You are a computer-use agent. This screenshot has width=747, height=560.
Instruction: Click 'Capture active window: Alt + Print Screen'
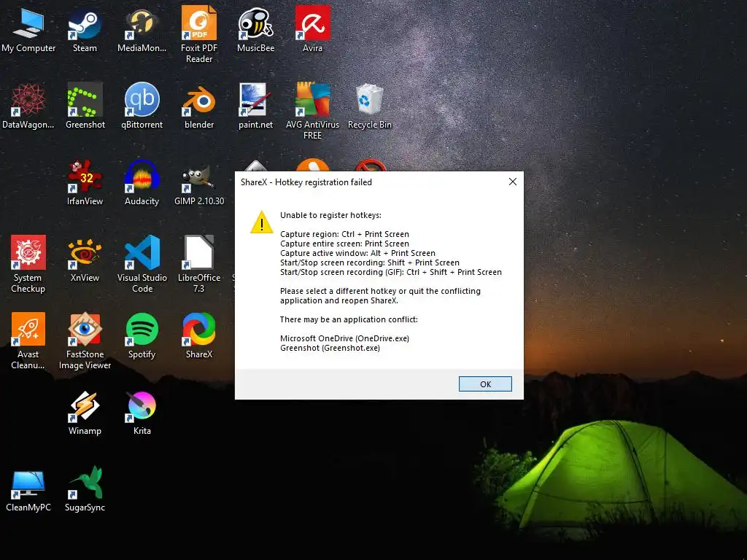[357, 253]
